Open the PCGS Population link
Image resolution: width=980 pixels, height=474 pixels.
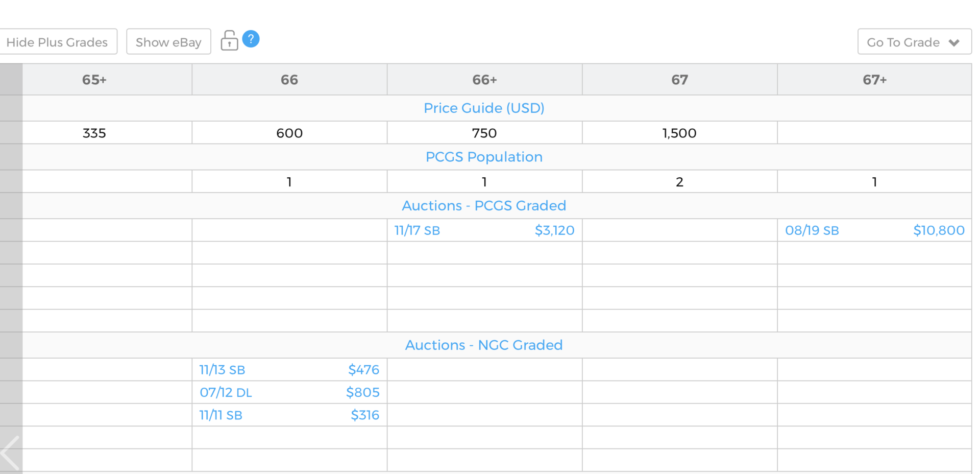point(484,157)
